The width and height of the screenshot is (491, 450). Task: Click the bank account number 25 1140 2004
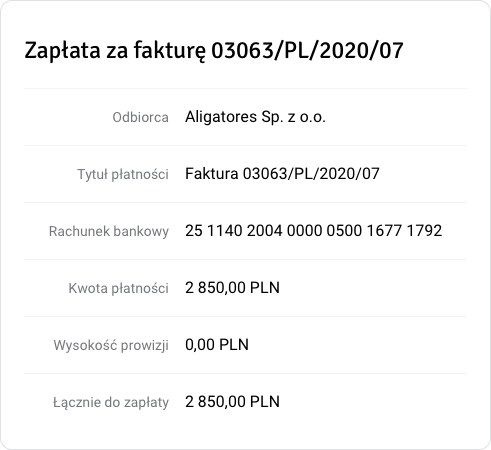[314, 231]
